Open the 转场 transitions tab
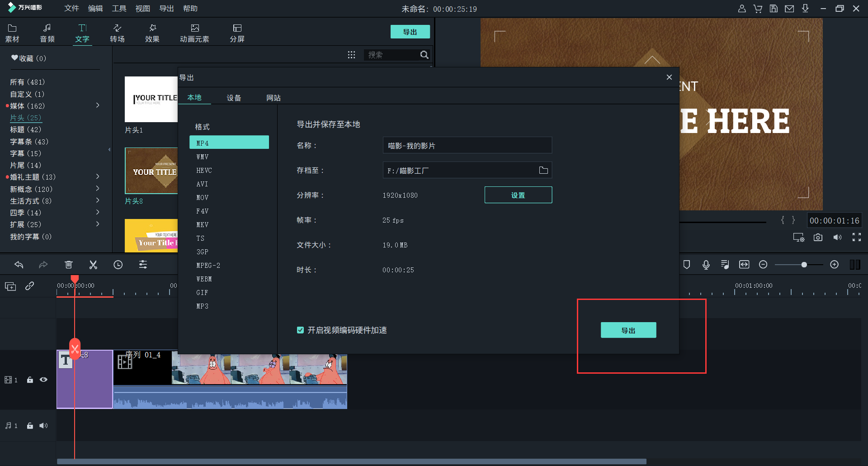This screenshot has width=868, height=466. pyautogui.click(x=117, y=33)
